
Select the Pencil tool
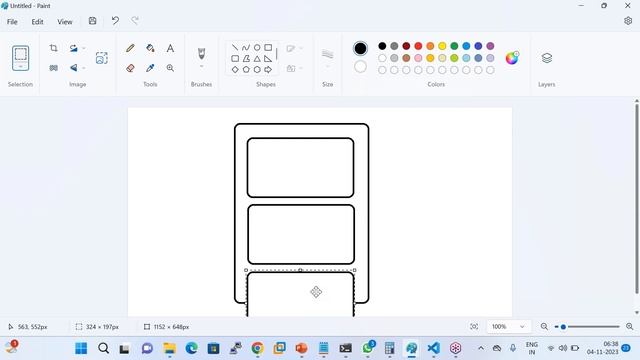click(x=130, y=49)
